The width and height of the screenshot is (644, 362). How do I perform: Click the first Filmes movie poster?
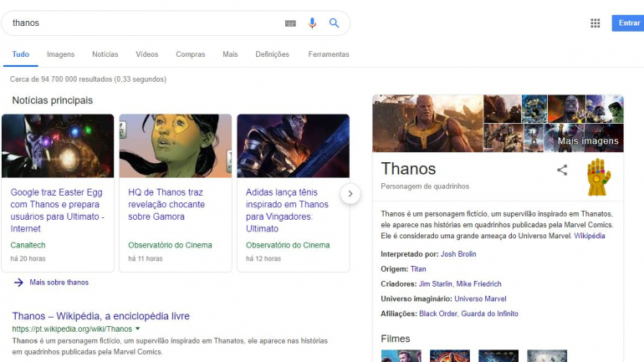[x=401, y=356]
